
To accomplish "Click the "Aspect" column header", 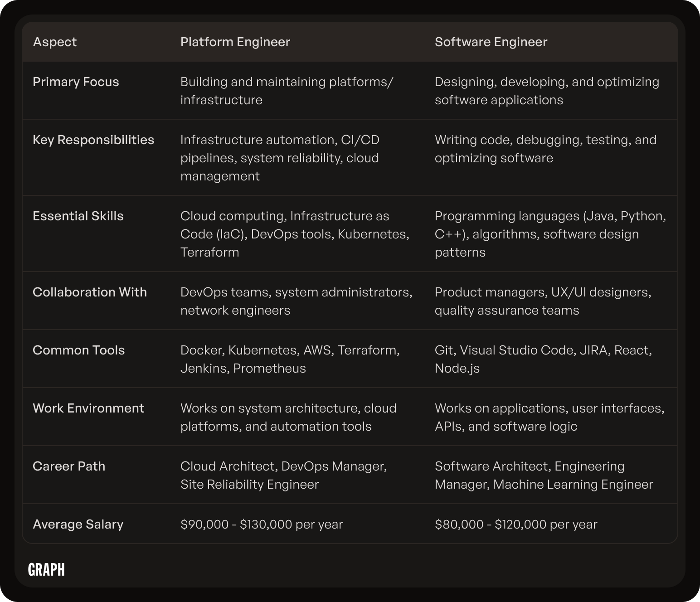I will click(x=55, y=42).
